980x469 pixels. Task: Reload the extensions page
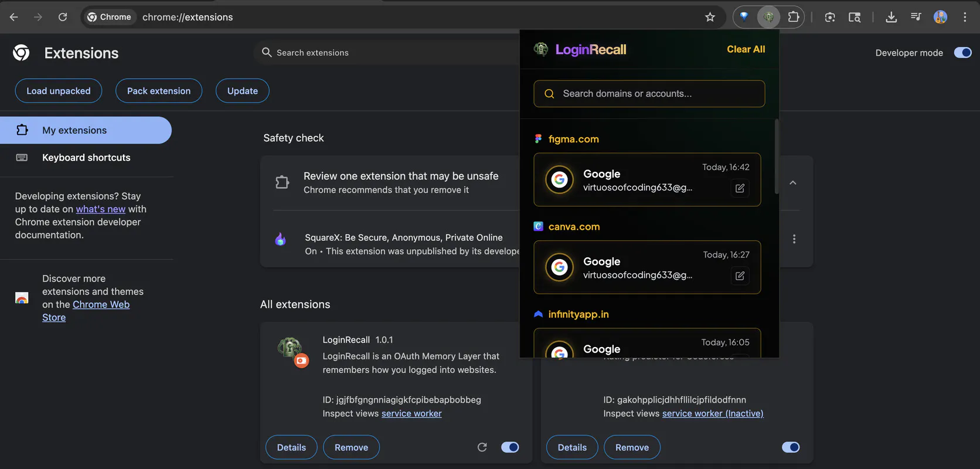(63, 17)
